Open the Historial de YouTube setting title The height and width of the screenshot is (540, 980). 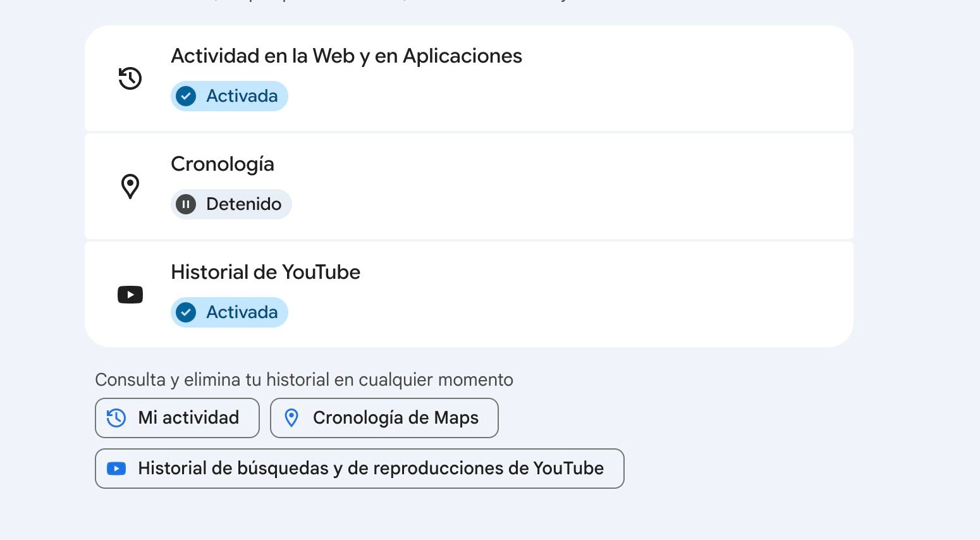266,273
